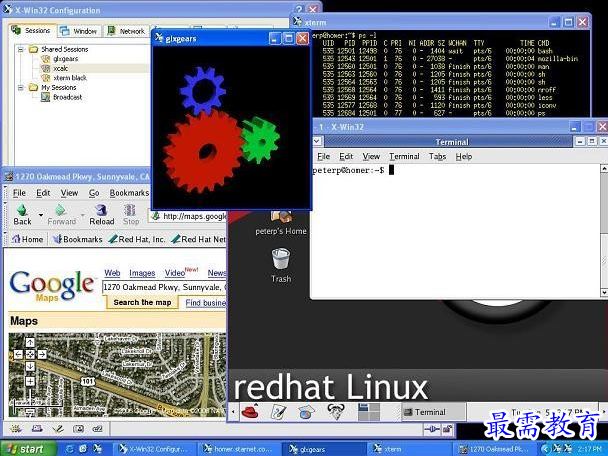Screen dimensions: 608x456
Task: Click the browser status bar connection icon
Action: click(431, 429)
